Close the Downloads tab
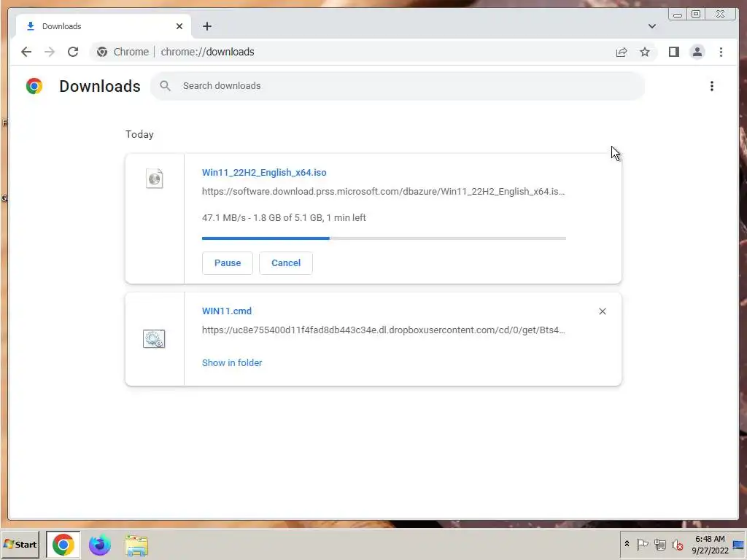Screen dimensions: 747x560 179,26
